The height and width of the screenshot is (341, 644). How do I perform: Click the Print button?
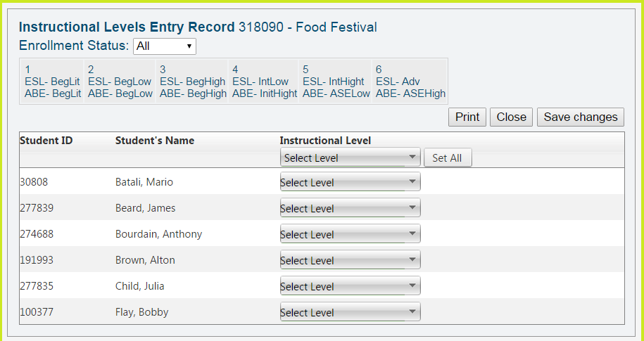coord(467,117)
